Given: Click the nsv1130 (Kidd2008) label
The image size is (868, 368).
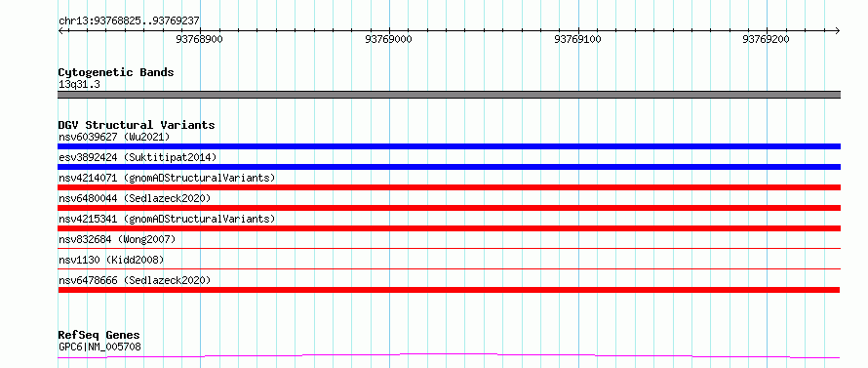Looking at the screenshot, I should (111, 260).
